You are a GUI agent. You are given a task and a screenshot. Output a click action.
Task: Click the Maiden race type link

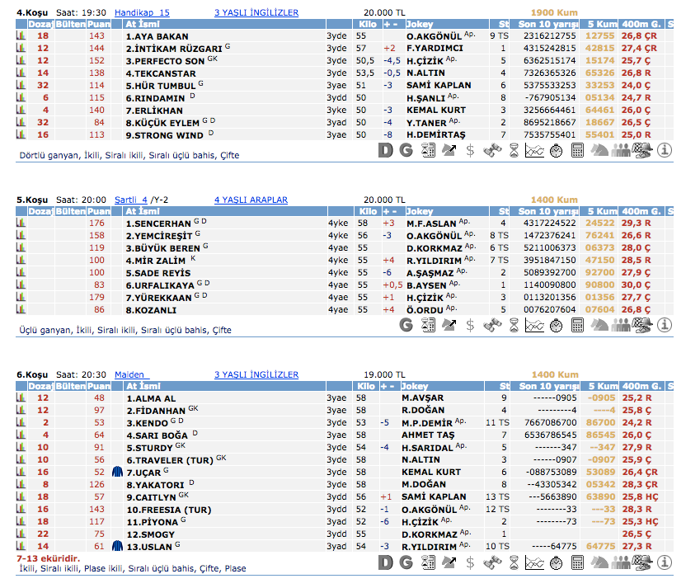point(130,374)
